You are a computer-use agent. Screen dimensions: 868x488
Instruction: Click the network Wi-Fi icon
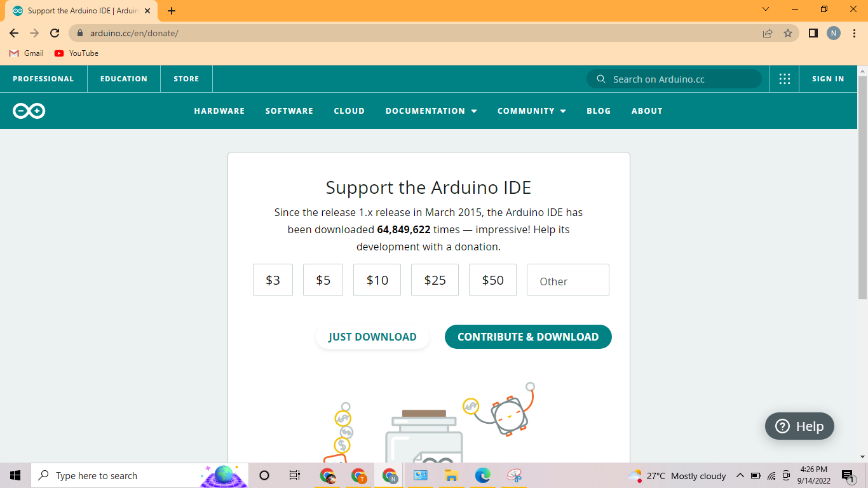point(771,476)
